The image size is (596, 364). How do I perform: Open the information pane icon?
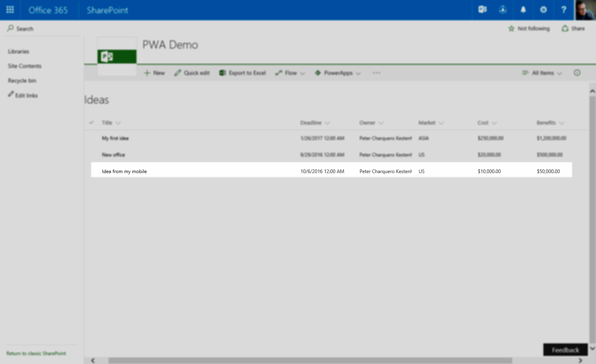577,73
